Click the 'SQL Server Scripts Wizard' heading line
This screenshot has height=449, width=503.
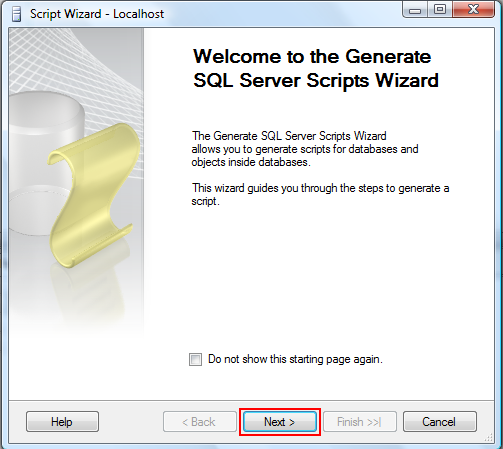pos(316,81)
